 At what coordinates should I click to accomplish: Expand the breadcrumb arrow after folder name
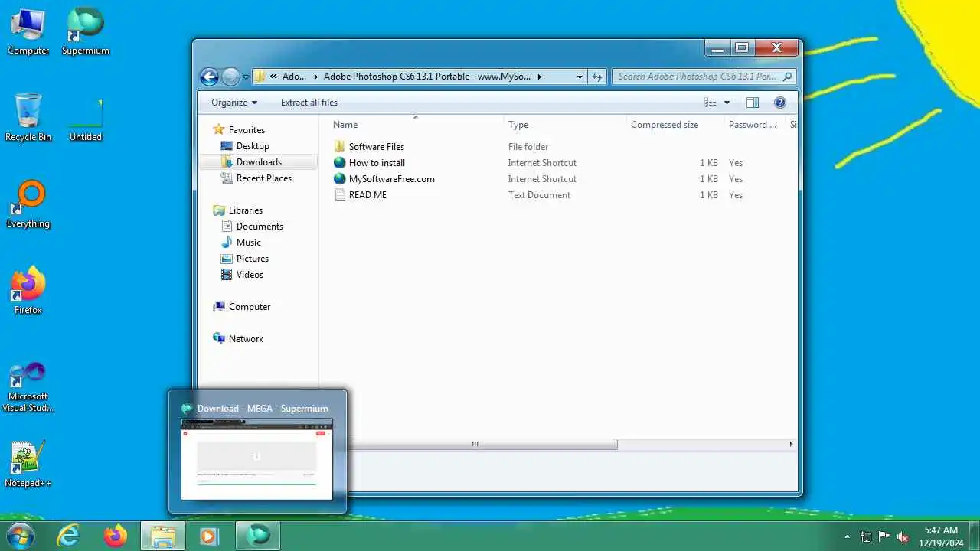[539, 77]
